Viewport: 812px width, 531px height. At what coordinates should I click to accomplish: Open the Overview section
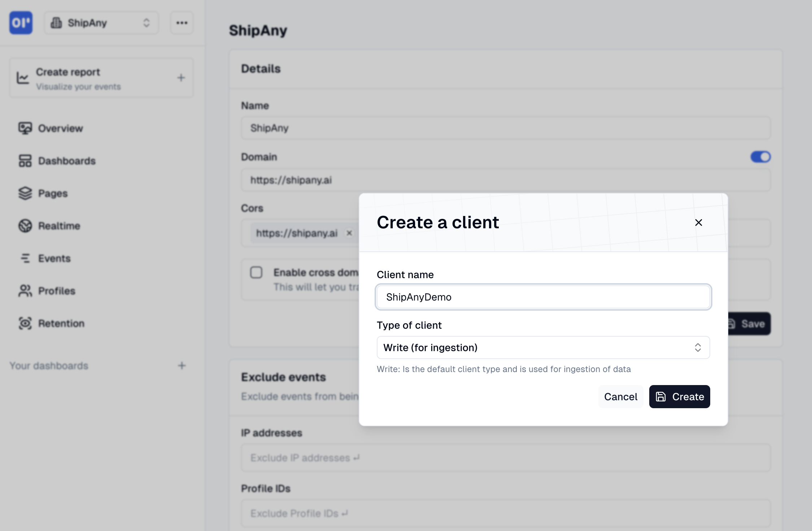[61, 128]
